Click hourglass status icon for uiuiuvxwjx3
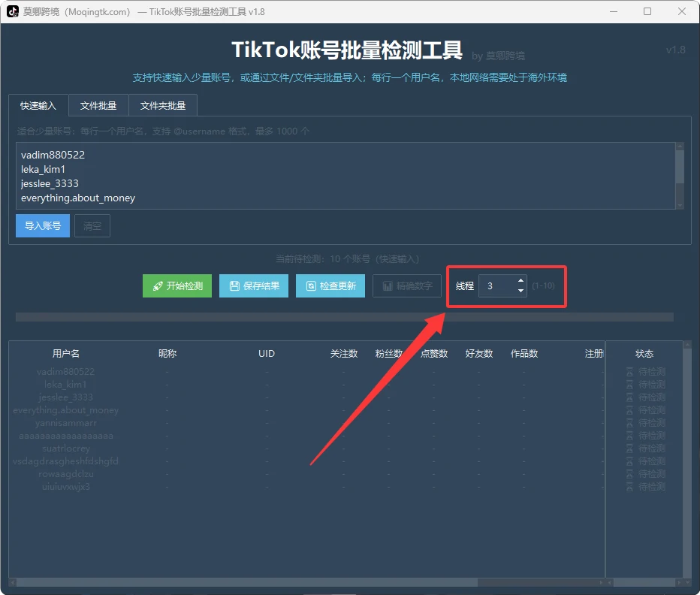 click(x=629, y=487)
